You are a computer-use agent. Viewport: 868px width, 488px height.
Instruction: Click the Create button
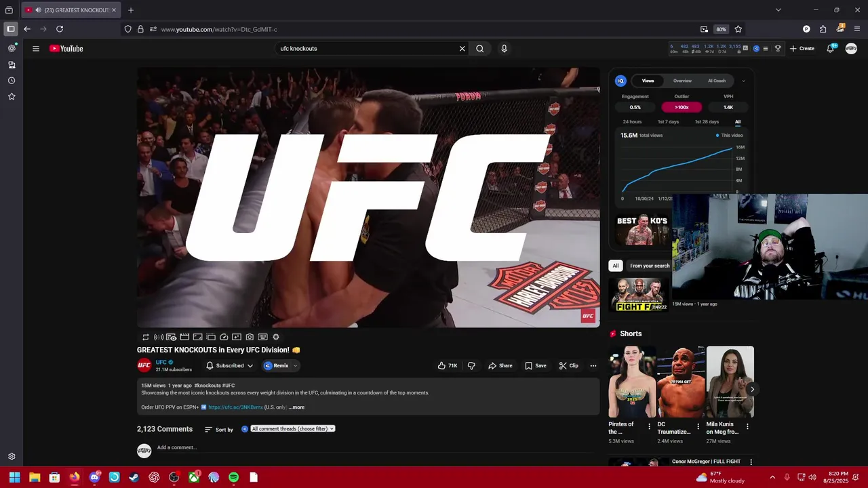pos(802,48)
